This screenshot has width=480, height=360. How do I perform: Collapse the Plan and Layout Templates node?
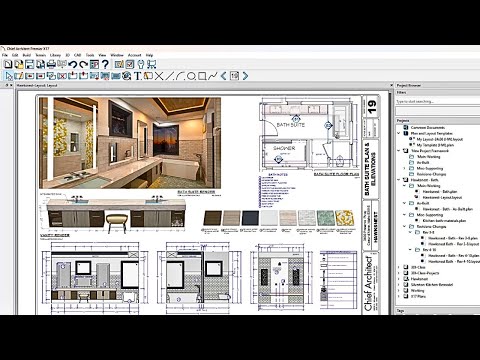point(399,133)
